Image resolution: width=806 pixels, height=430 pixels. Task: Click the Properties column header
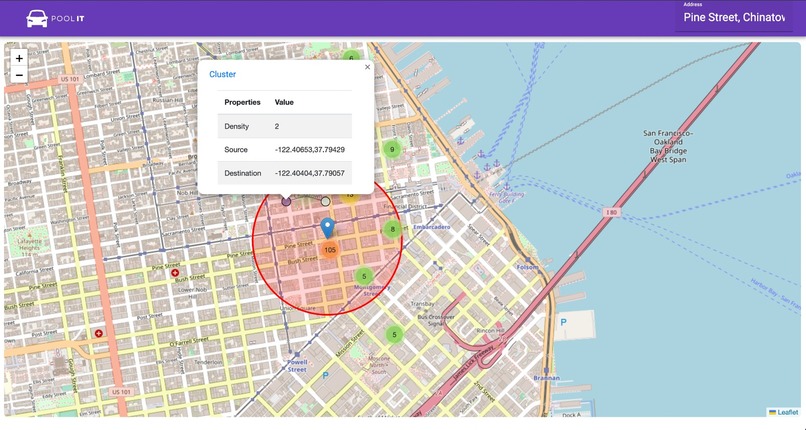coord(243,102)
